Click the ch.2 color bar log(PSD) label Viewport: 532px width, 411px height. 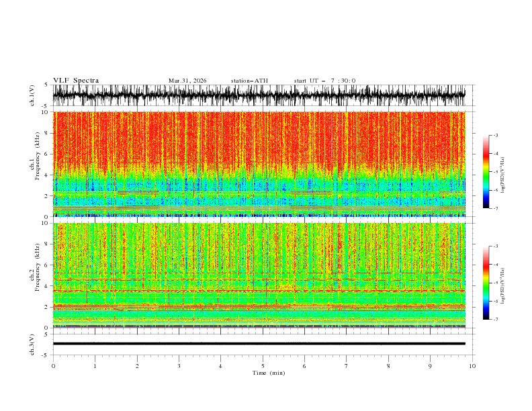pyautogui.click(x=503, y=286)
